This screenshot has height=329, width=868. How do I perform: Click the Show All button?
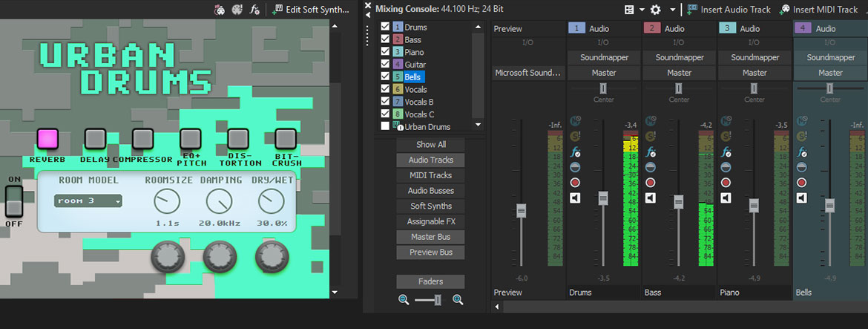pos(431,144)
